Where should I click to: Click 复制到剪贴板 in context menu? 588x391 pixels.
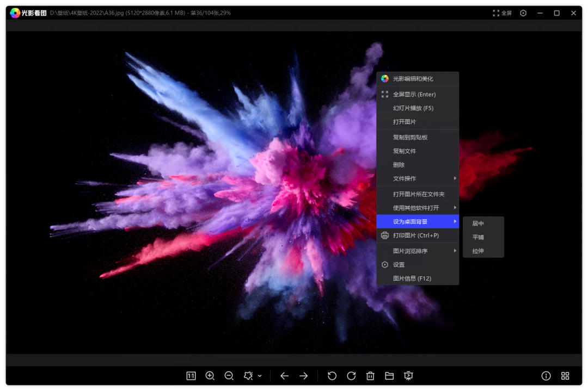(x=411, y=138)
